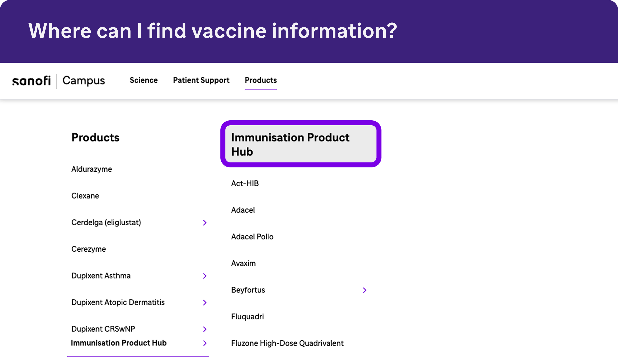Expand the Dupixent Atopic Dermatitis chevron
The image size is (618, 364).
[x=205, y=303]
